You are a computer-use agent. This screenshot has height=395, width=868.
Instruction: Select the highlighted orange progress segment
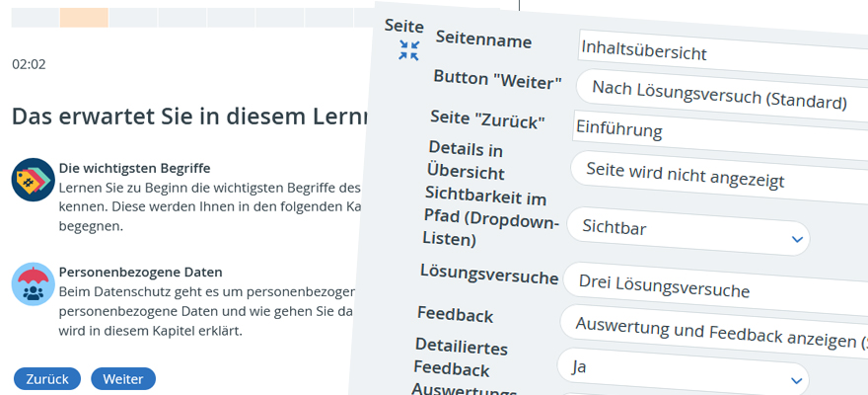point(84,17)
